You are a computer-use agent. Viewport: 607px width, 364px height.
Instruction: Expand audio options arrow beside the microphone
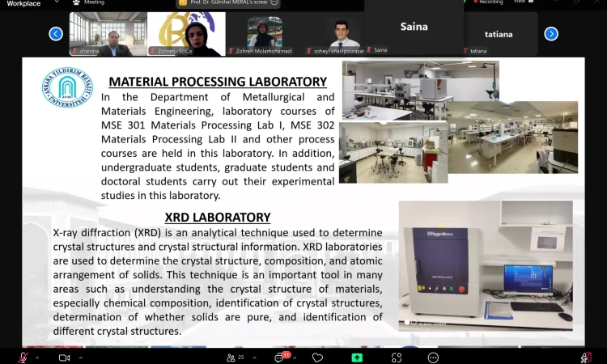[37, 358]
